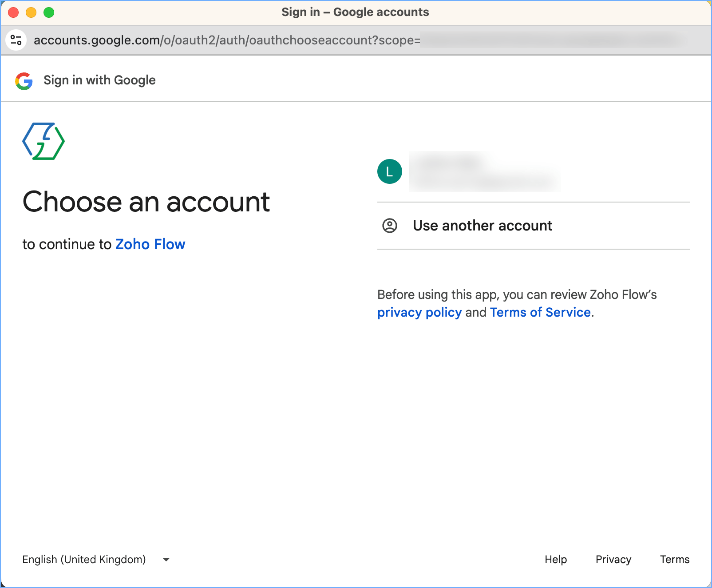Open the Terms of Service link

540,312
